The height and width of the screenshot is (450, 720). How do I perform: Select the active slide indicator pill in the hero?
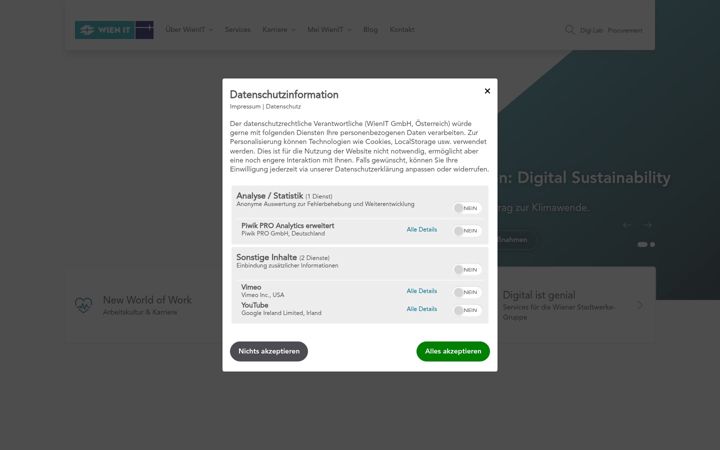[x=642, y=244]
